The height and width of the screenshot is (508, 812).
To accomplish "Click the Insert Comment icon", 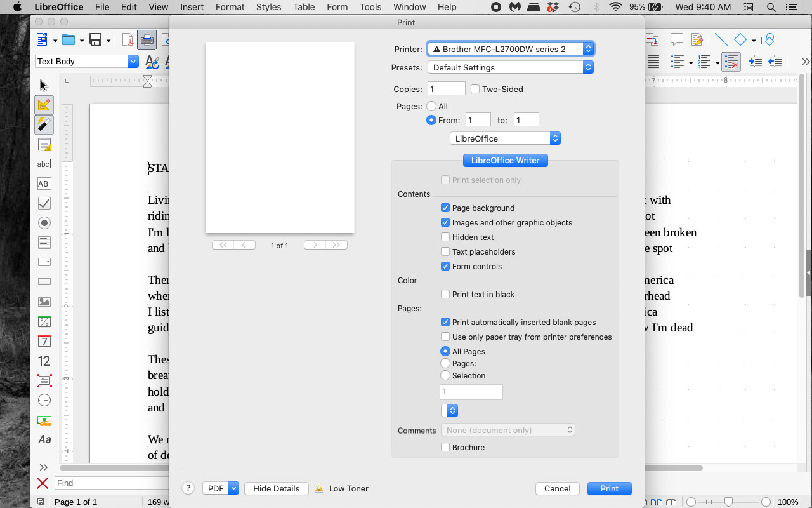I will pos(677,39).
